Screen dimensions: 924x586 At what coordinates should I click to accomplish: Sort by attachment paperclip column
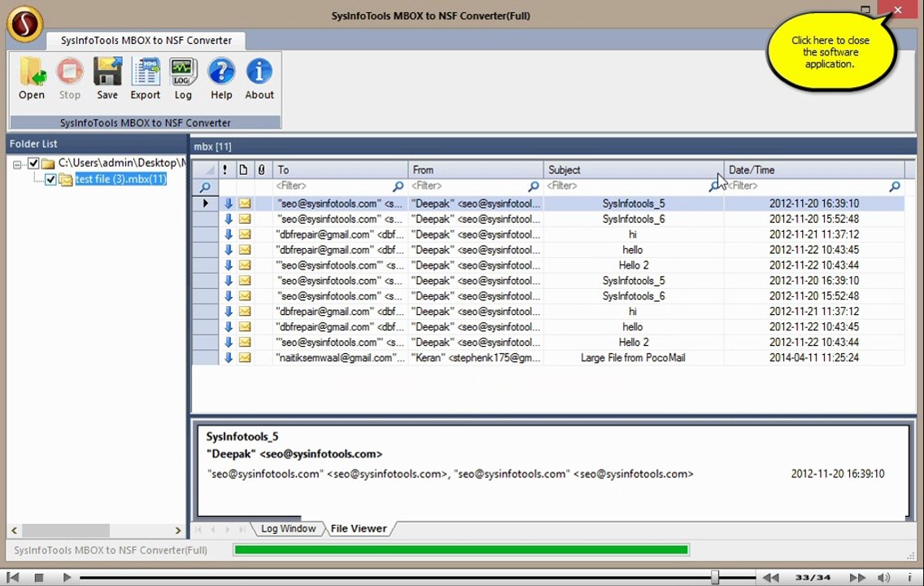point(262,170)
